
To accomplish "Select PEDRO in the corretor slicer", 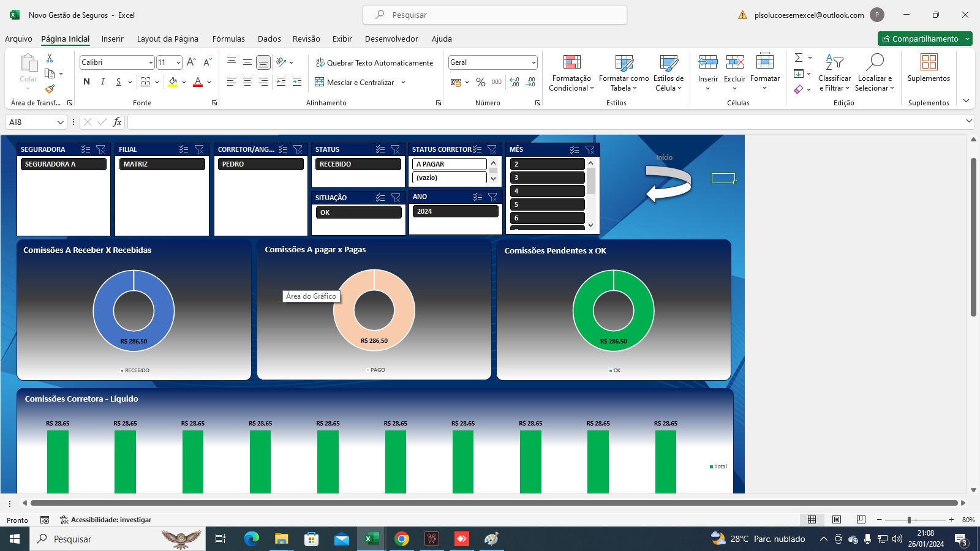I will pyautogui.click(x=261, y=164).
